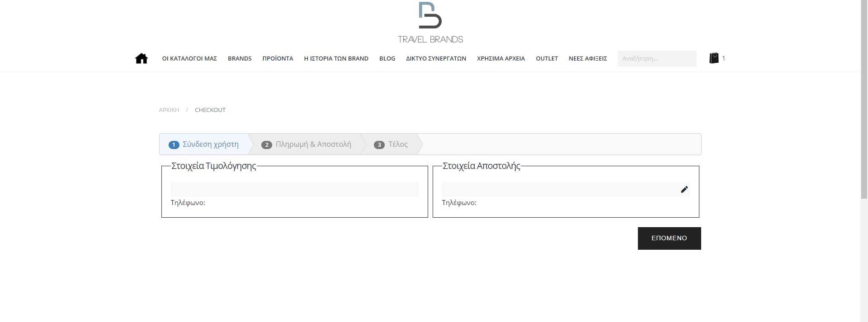The height and width of the screenshot is (322, 868).
Task: Click the page vertical scrollbar thumb
Action: (x=864, y=99)
